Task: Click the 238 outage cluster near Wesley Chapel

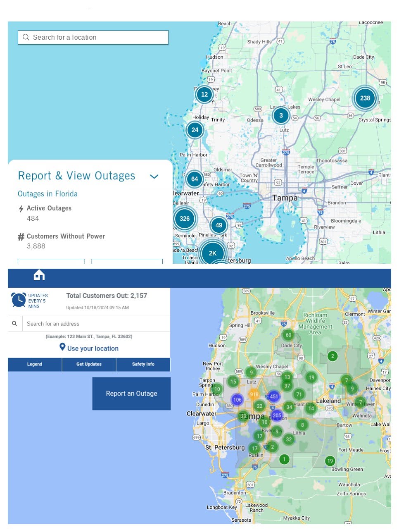Action: coord(365,98)
